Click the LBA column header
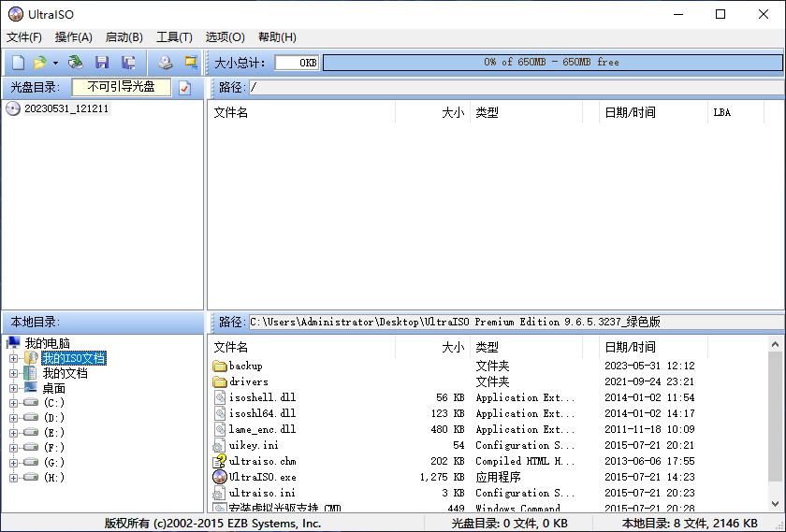 pos(735,113)
